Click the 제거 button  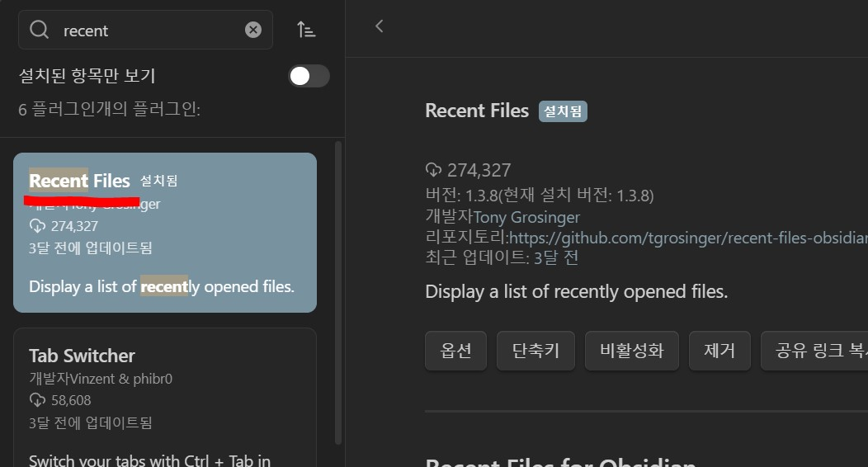click(x=719, y=351)
